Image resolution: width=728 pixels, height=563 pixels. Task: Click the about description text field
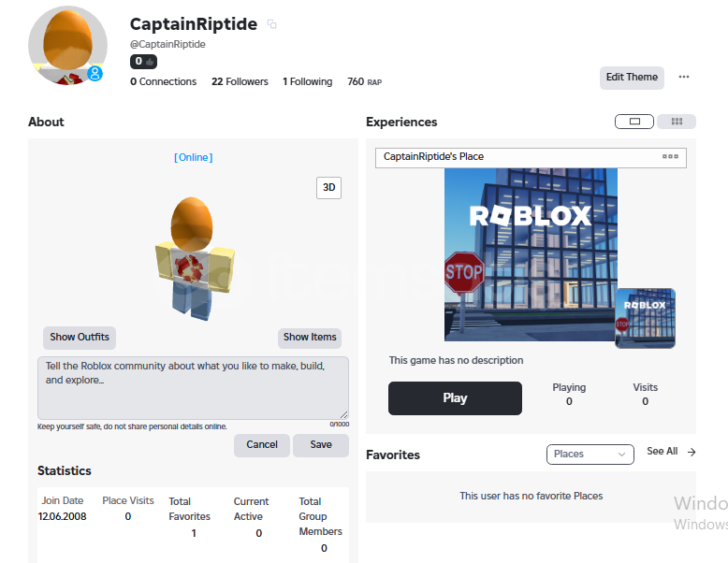[193, 388]
